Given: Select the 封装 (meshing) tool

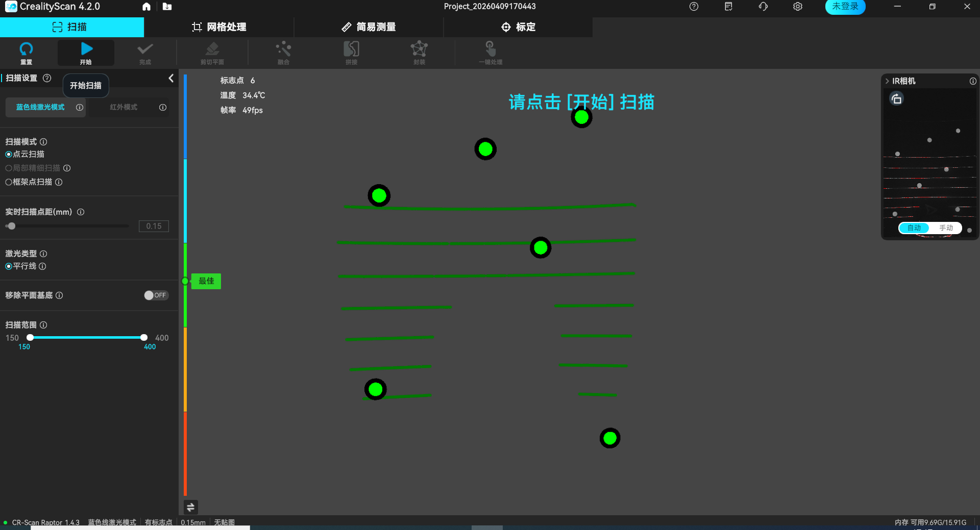Looking at the screenshot, I should (419, 53).
